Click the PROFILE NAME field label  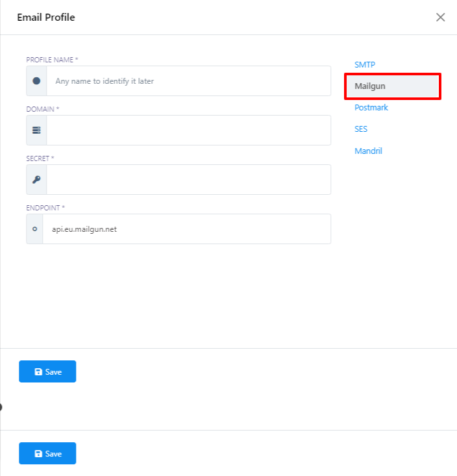point(52,60)
